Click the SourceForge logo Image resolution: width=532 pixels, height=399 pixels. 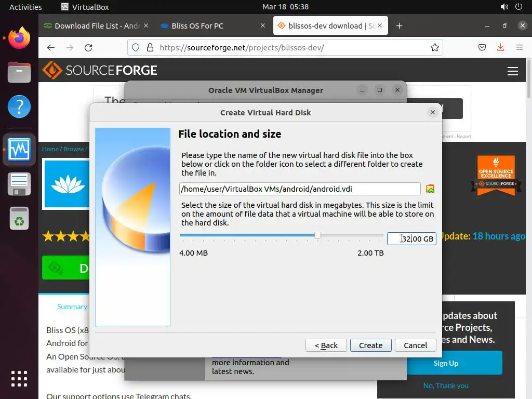(x=100, y=70)
